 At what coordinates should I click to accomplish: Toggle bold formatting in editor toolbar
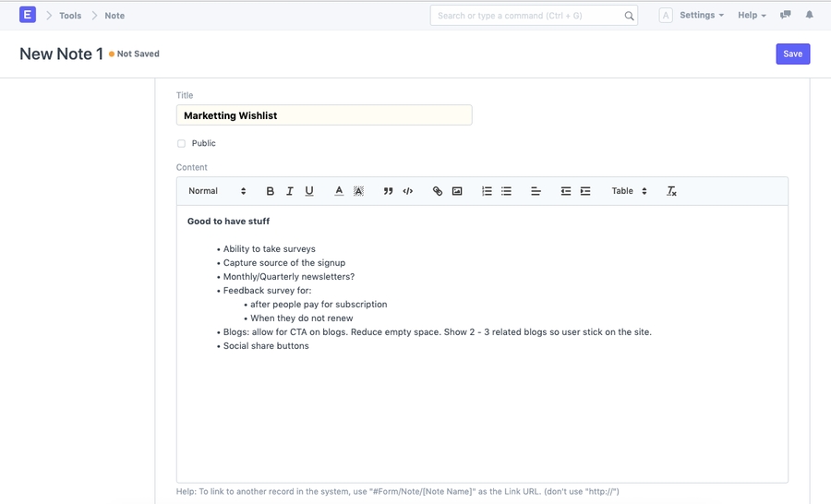click(x=270, y=191)
